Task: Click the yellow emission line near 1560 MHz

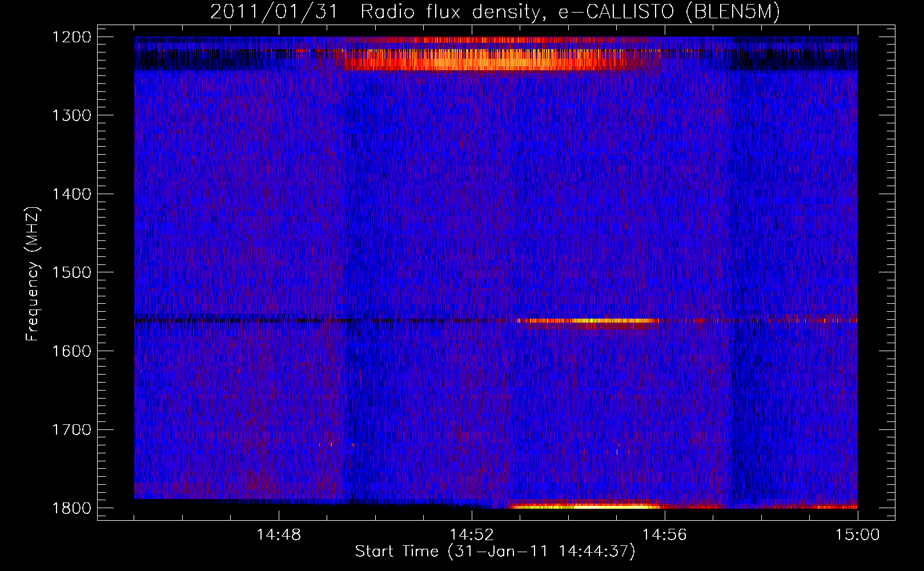Action: pyautogui.click(x=588, y=321)
